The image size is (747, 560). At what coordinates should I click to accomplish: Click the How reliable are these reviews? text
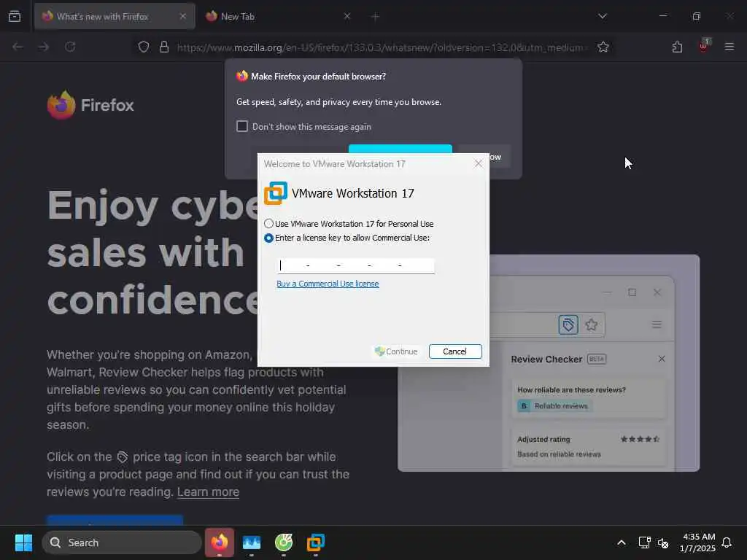(571, 390)
